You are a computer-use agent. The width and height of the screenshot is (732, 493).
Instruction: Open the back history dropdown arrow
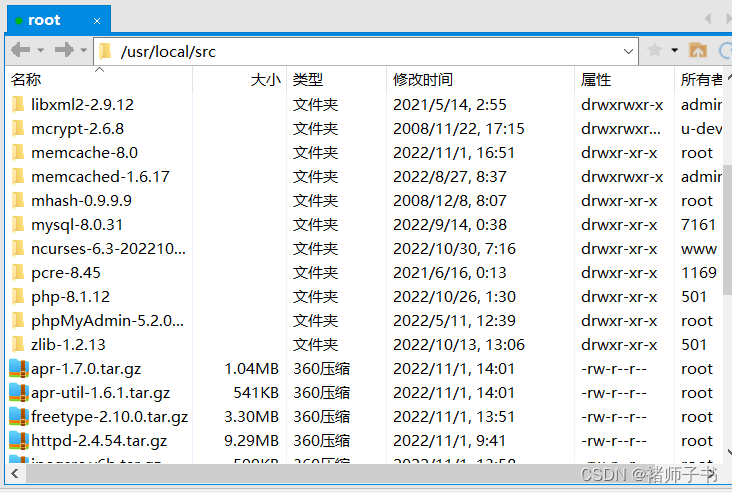(x=41, y=50)
